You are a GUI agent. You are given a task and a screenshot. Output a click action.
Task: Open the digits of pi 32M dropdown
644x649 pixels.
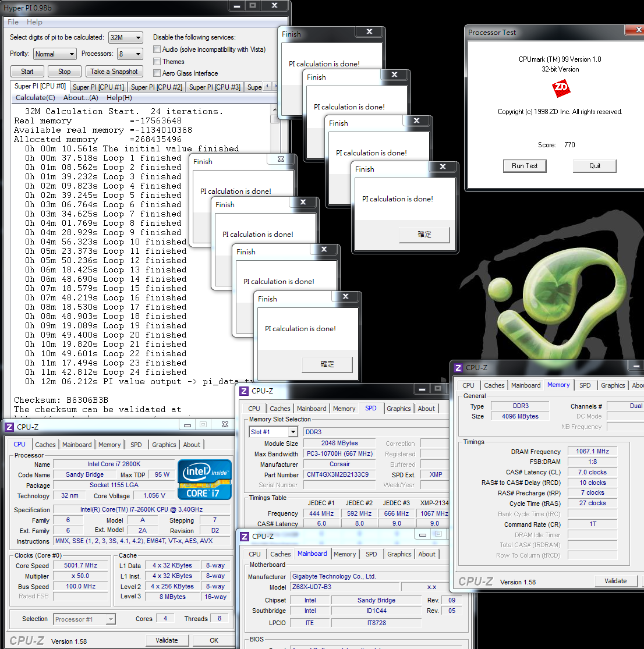click(126, 38)
